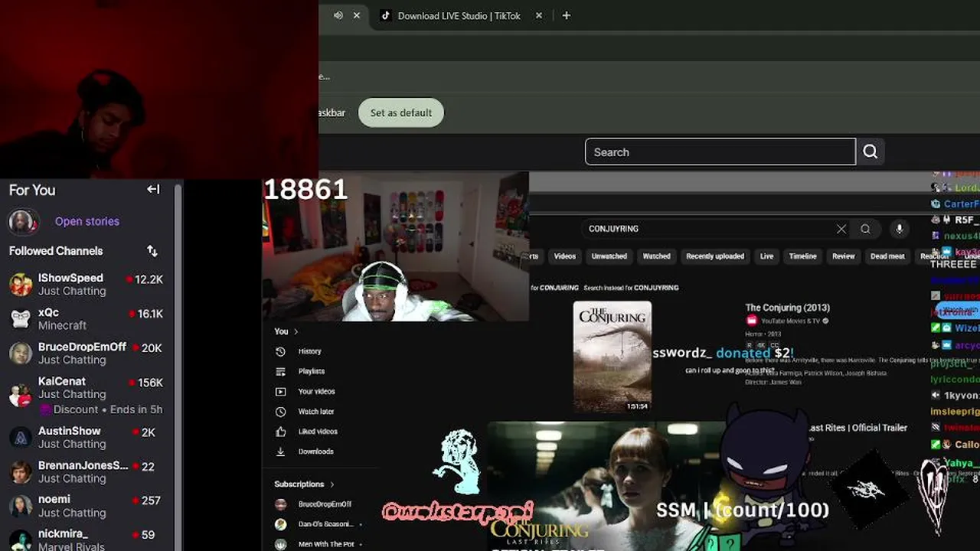The width and height of the screenshot is (980, 551).
Task: Click the Set as default button
Action: coord(401,112)
